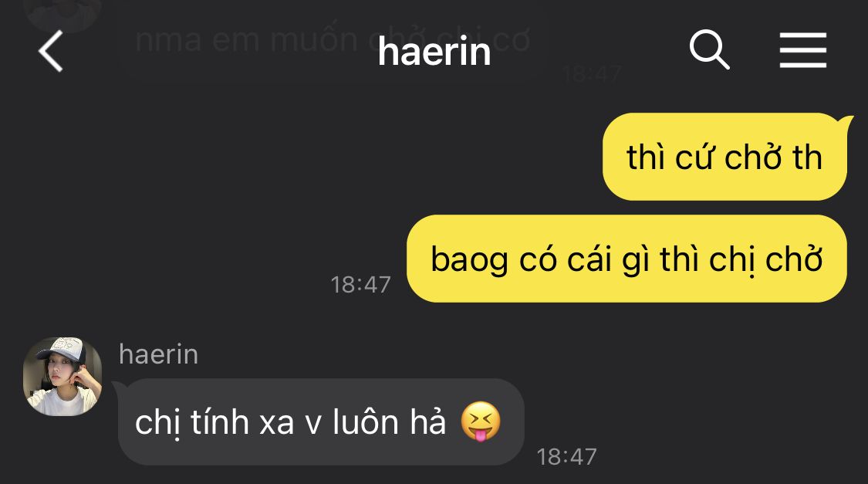Select haerin's "chị tính xa v luôn hả" bubble
The width and height of the screenshot is (868, 484).
(320, 422)
